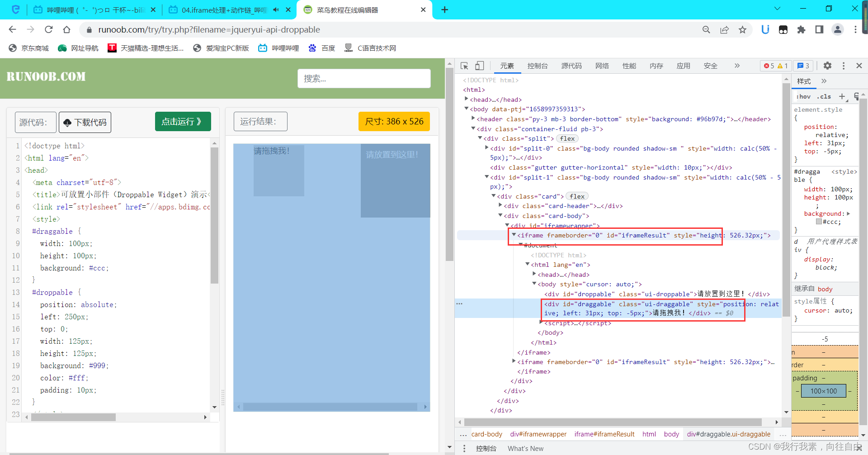Open the 安全 security tab

[x=711, y=66]
